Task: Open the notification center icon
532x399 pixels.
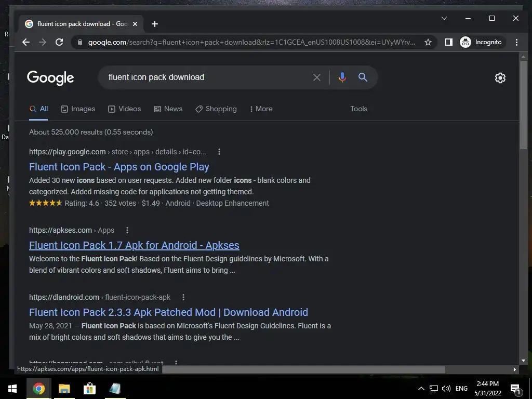Action: point(515,389)
